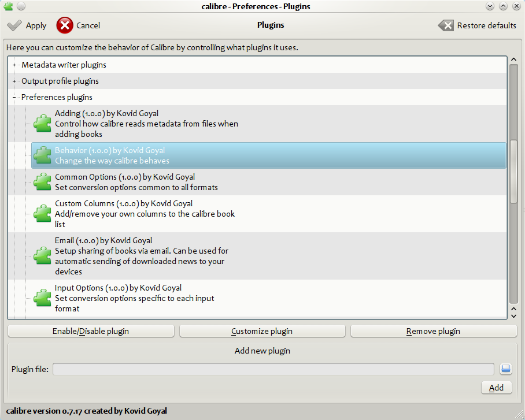Click the green checkmark Apply icon
This screenshot has width=525, height=420.
point(14,25)
